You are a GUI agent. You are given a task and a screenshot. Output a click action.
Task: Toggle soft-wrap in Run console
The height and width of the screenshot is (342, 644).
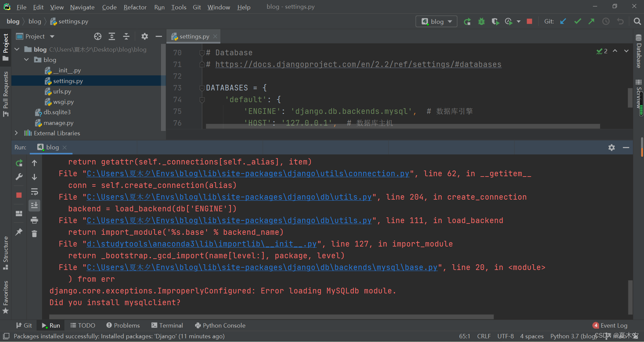34,192
